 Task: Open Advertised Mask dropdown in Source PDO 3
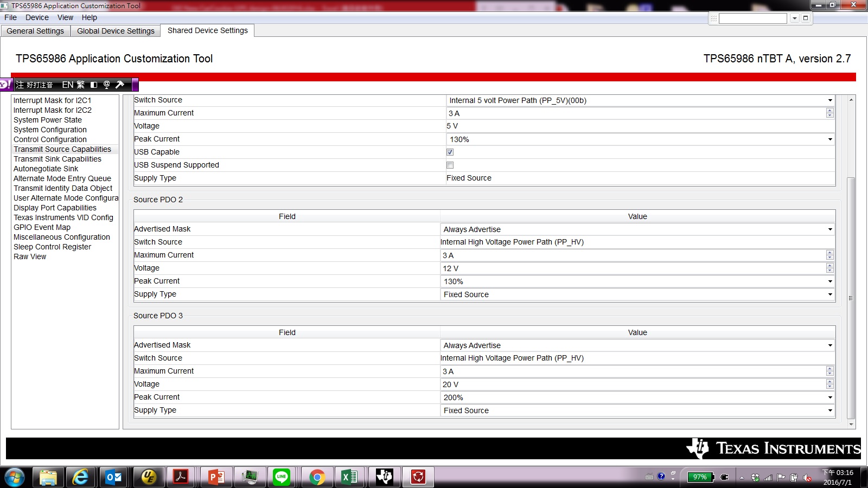pyautogui.click(x=830, y=345)
